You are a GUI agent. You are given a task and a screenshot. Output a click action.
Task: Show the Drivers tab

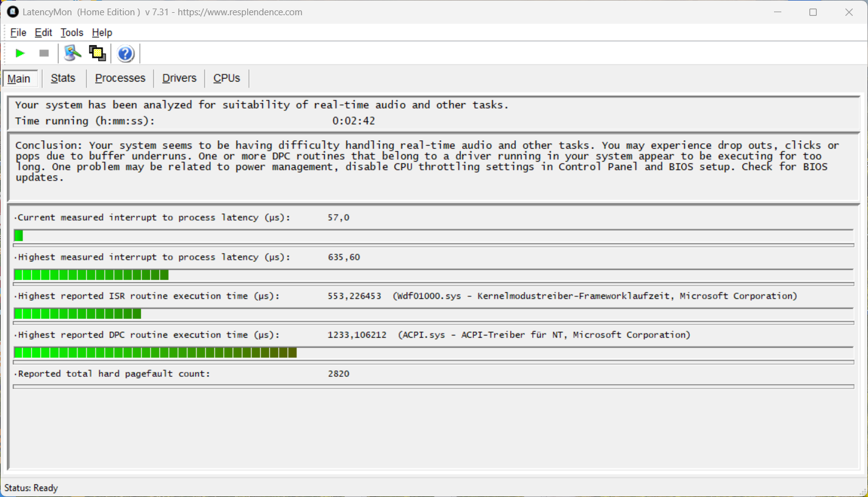click(x=179, y=78)
